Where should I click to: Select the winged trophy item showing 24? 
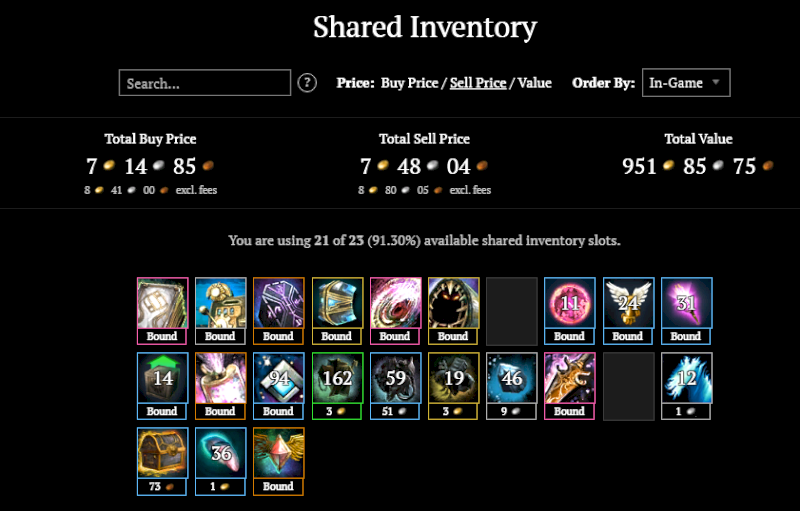628,303
